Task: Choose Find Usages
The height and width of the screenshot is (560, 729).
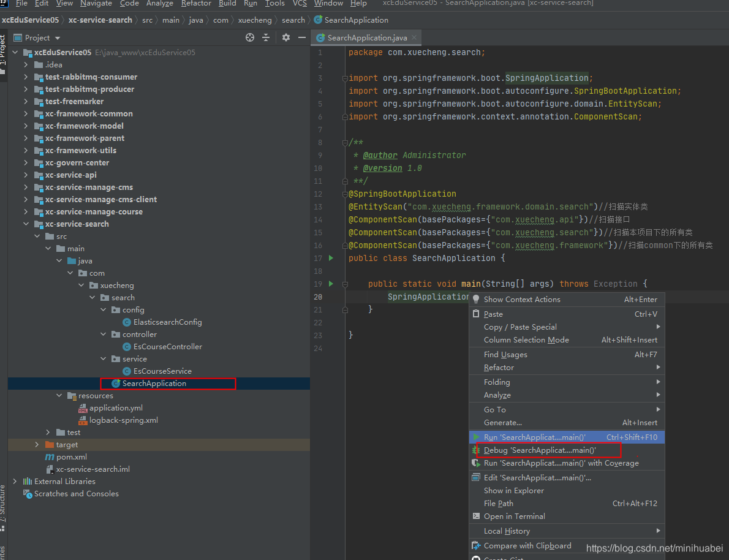Action: pos(567,354)
